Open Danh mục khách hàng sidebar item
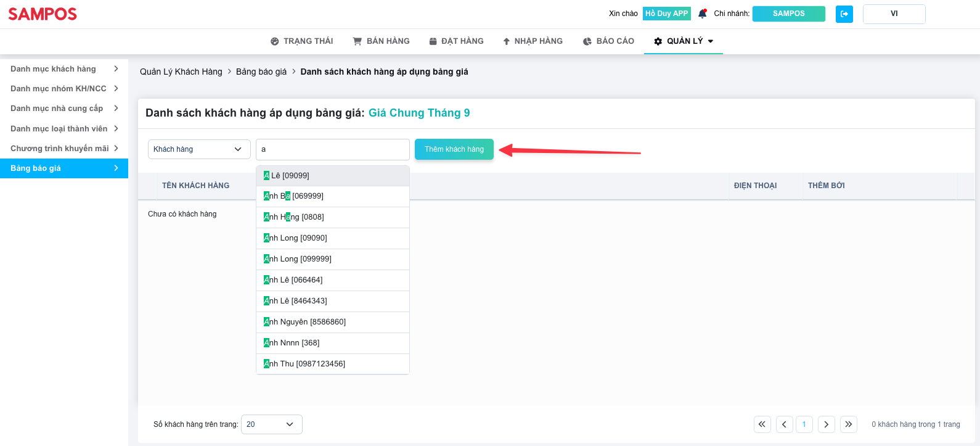 [x=64, y=69]
